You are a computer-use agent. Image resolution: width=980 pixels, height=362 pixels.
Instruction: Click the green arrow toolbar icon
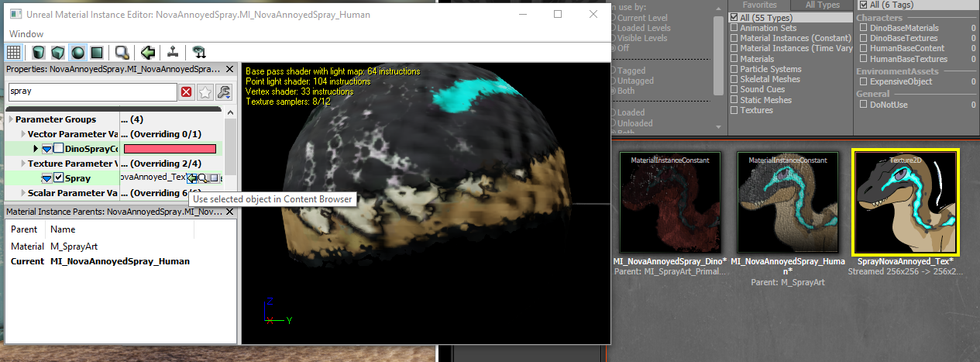[x=148, y=53]
